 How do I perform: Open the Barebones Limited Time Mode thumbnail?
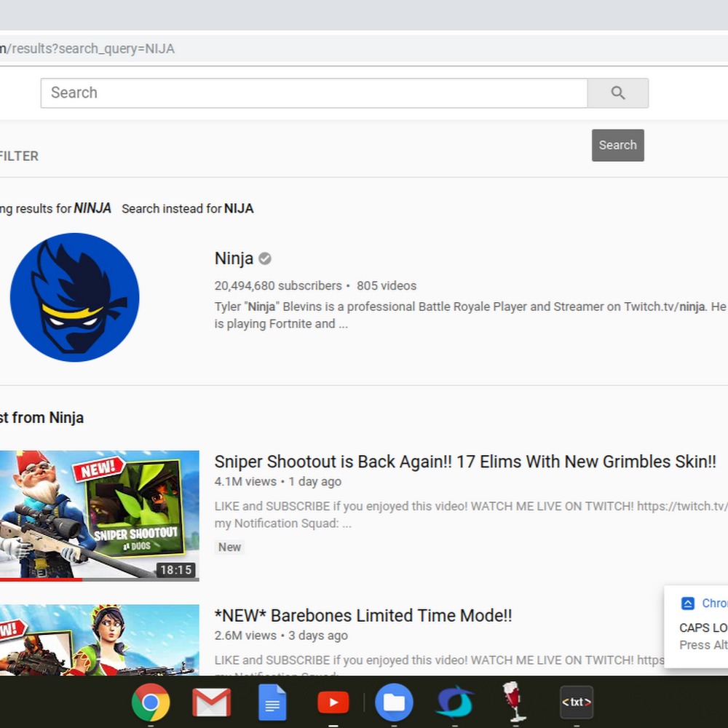click(x=99, y=640)
